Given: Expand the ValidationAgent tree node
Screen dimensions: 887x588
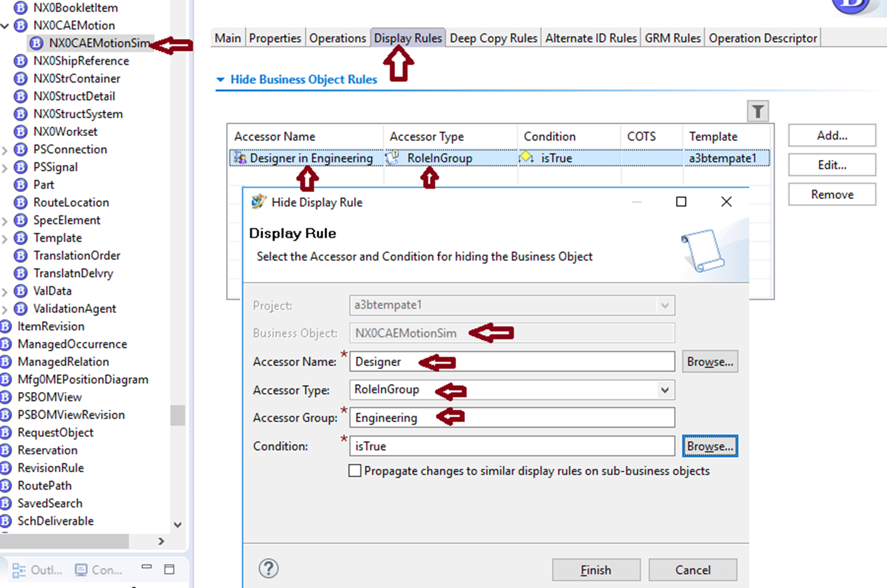Looking at the screenshot, I should (5, 309).
